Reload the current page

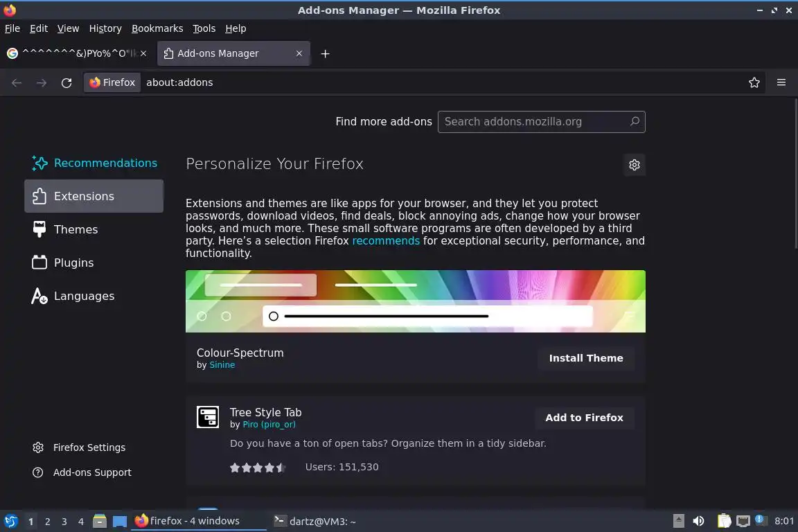[66, 82]
